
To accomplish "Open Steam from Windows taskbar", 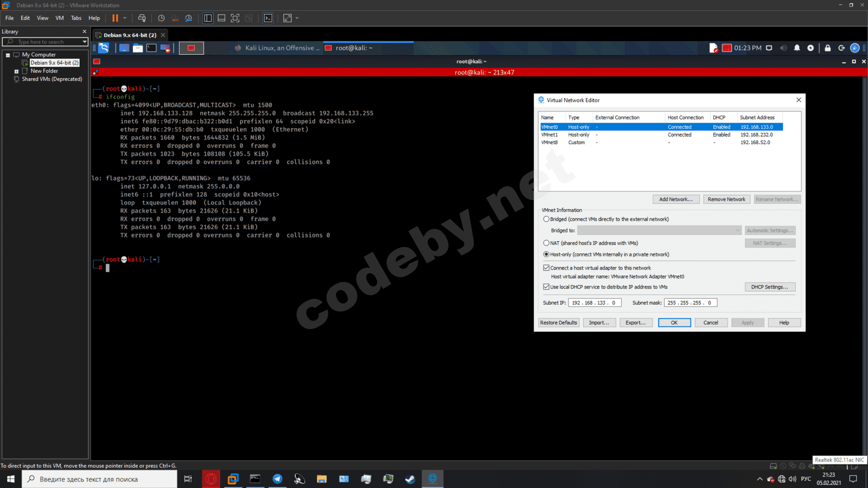I will click(410, 479).
